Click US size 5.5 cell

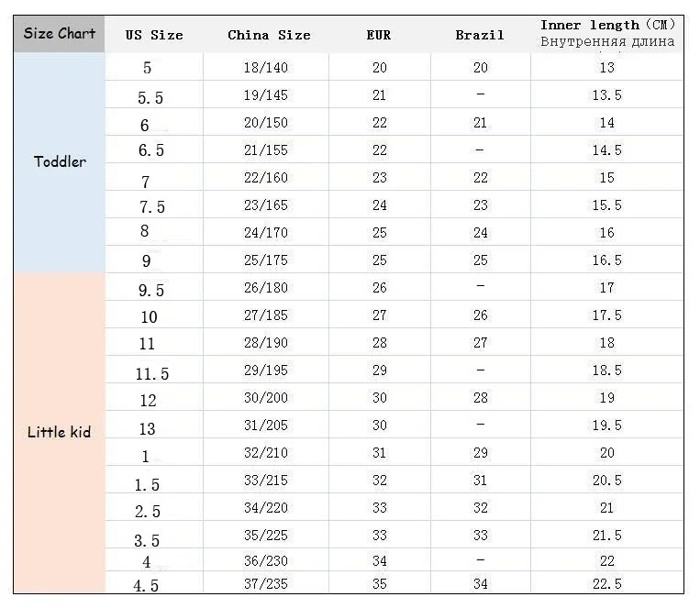coord(154,95)
